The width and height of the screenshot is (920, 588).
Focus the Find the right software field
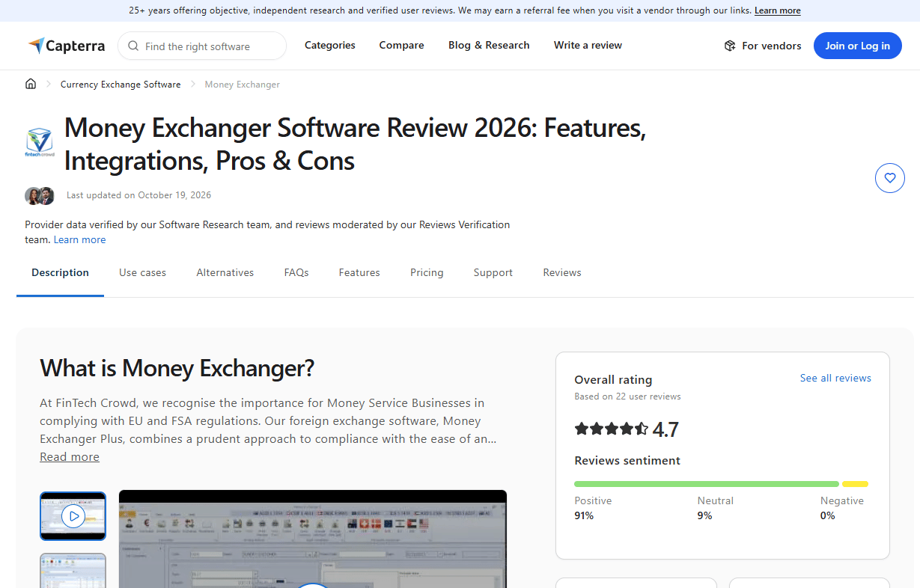tap(202, 46)
